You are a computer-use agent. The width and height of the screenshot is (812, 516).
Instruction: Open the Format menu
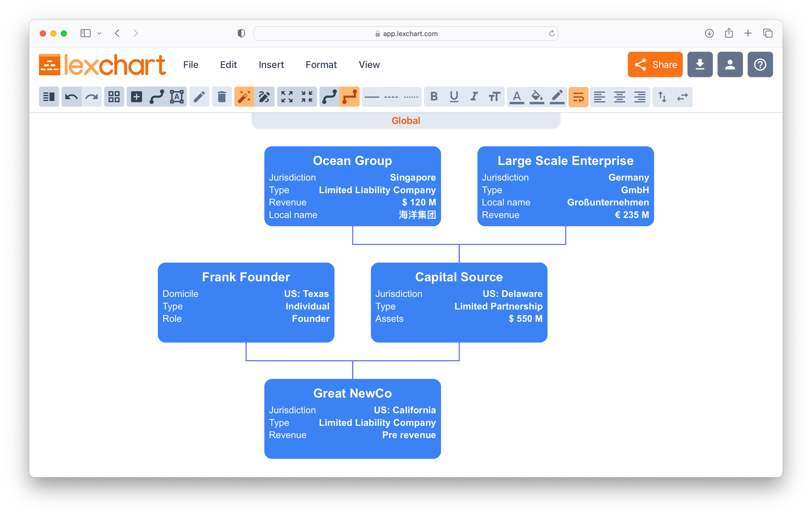coord(321,65)
